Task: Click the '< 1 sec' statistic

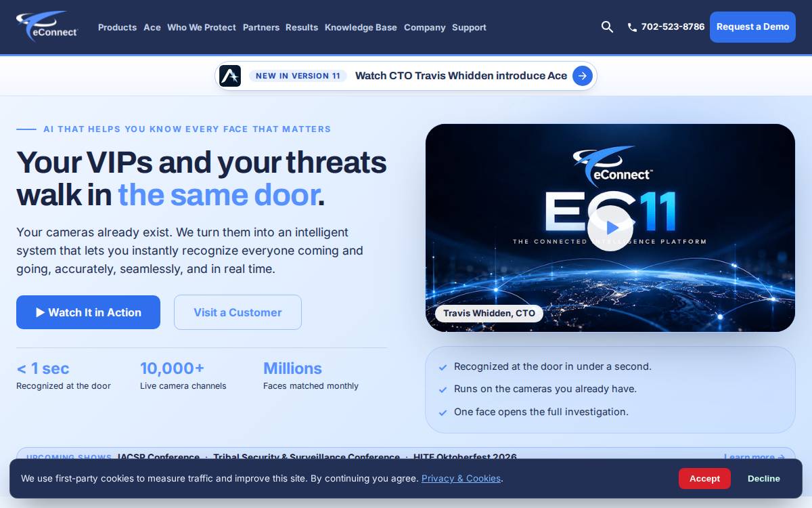Action: [x=43, y=368]
